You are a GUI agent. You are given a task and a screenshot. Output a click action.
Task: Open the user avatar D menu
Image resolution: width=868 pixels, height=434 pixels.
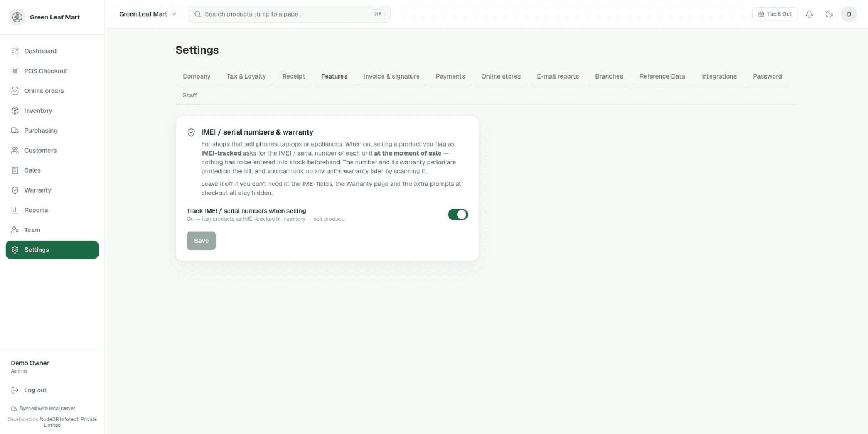tap(849, 14)
